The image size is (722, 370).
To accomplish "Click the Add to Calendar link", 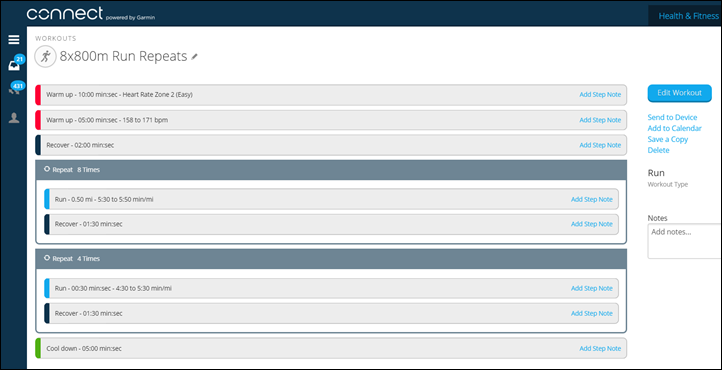I will pos(675,128).
